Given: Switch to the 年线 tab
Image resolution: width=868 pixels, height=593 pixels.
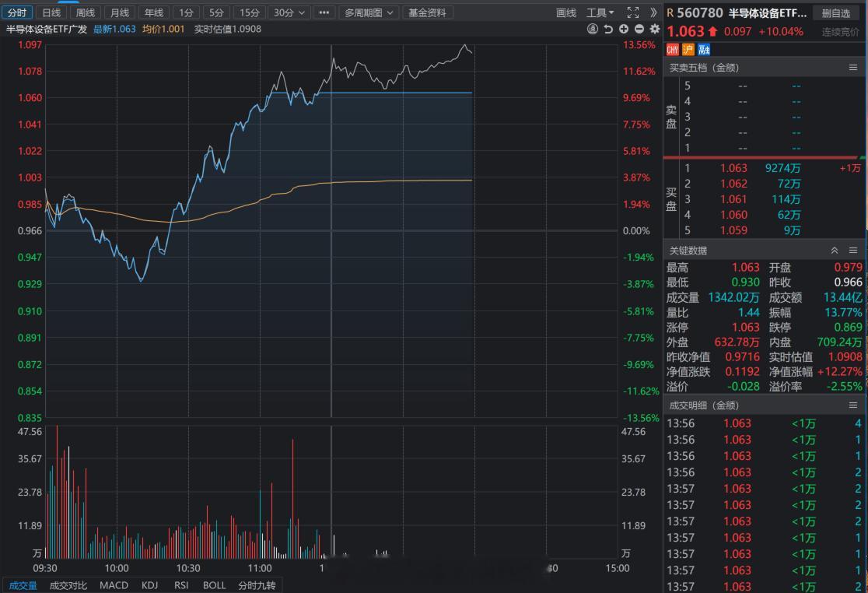Looking at the screenshot, I should pos(154,12).
